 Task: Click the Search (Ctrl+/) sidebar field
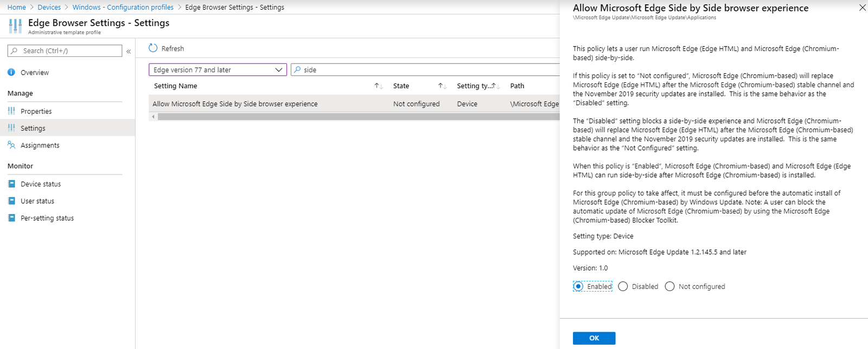click(x=65, y=50)
